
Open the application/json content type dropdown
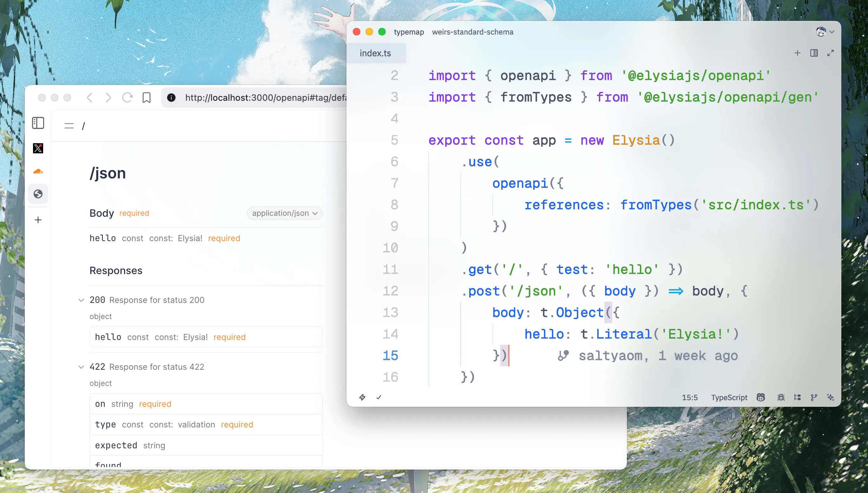tap(284, 213)
